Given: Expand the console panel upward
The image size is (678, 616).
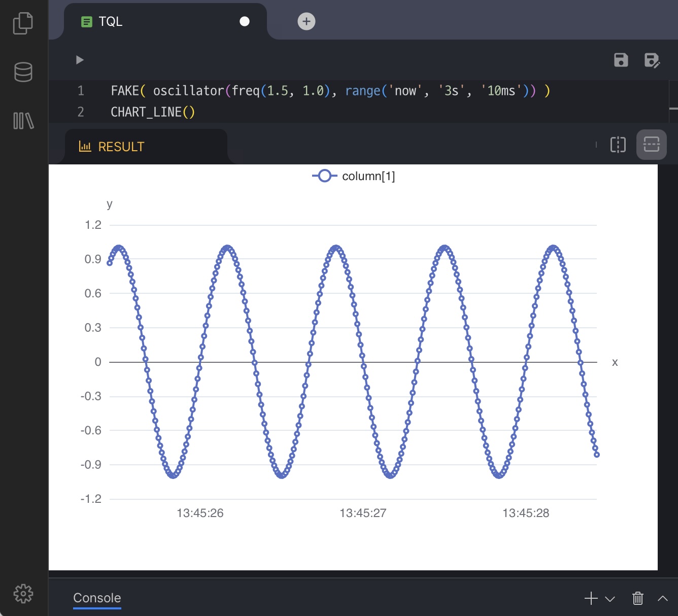Looking at the screenshot, I should pos(662,598).
